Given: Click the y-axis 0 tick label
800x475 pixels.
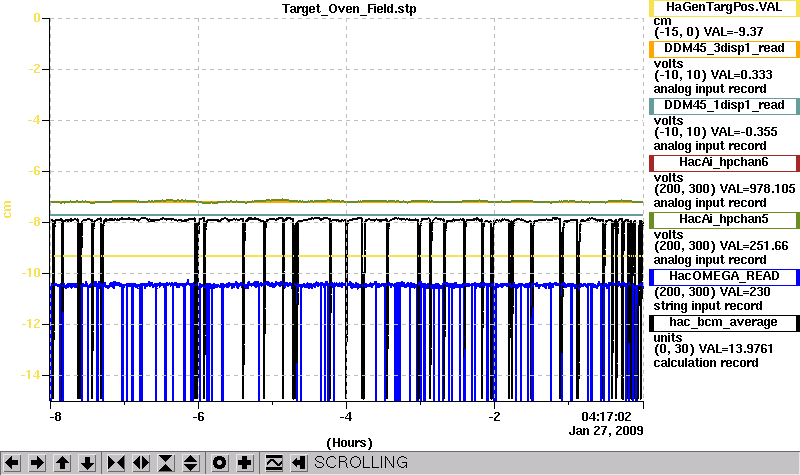Looking at the screenshot, I should (x=37, y=18).
